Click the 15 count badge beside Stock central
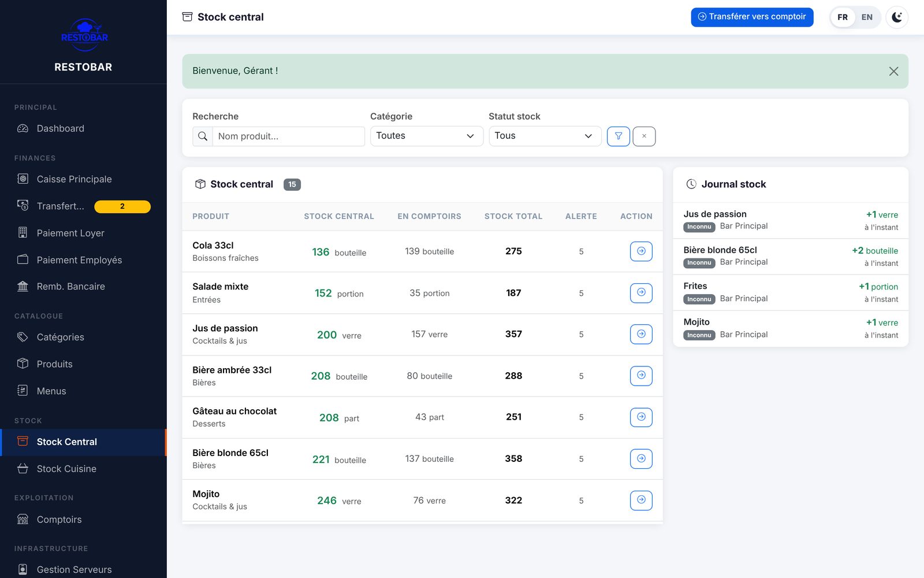The width and height of the screenshot is (924, 578). click(x=292, y=184)
